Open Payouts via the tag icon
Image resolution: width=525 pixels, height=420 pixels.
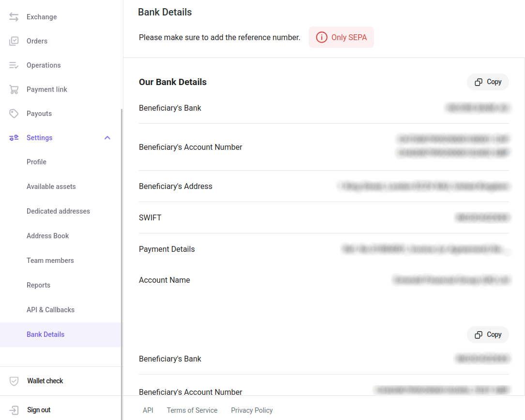pos(14,113)
